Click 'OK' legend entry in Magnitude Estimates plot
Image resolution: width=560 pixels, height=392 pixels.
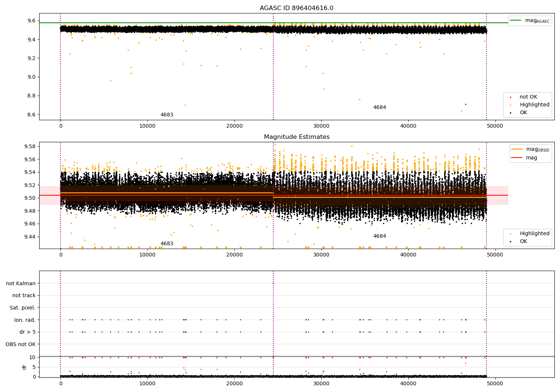point(523,242)
